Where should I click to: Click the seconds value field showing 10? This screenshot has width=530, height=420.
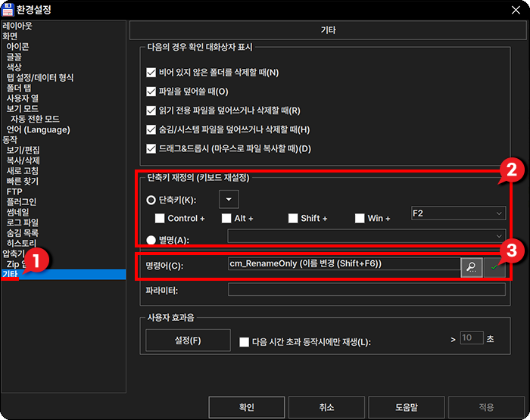click(472, 338)
